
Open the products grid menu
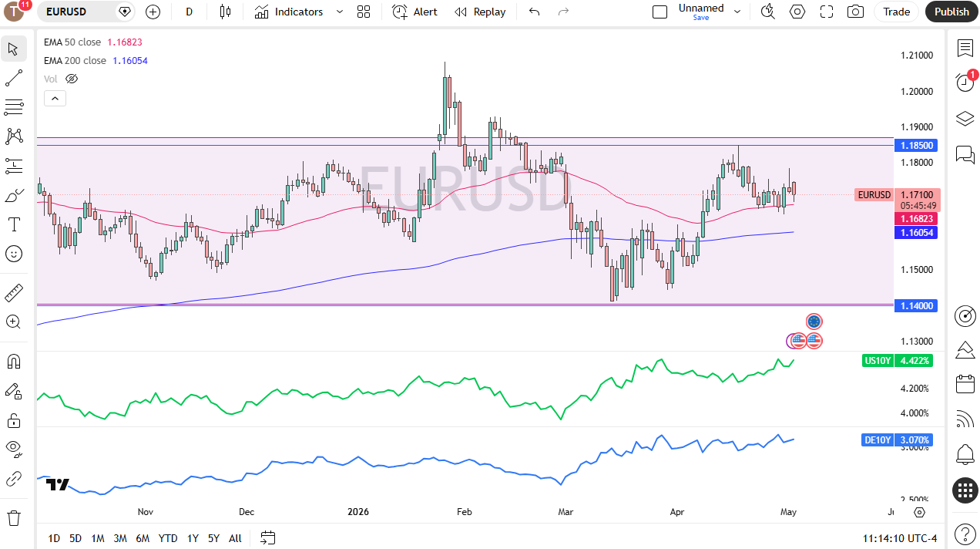point(965,490)
